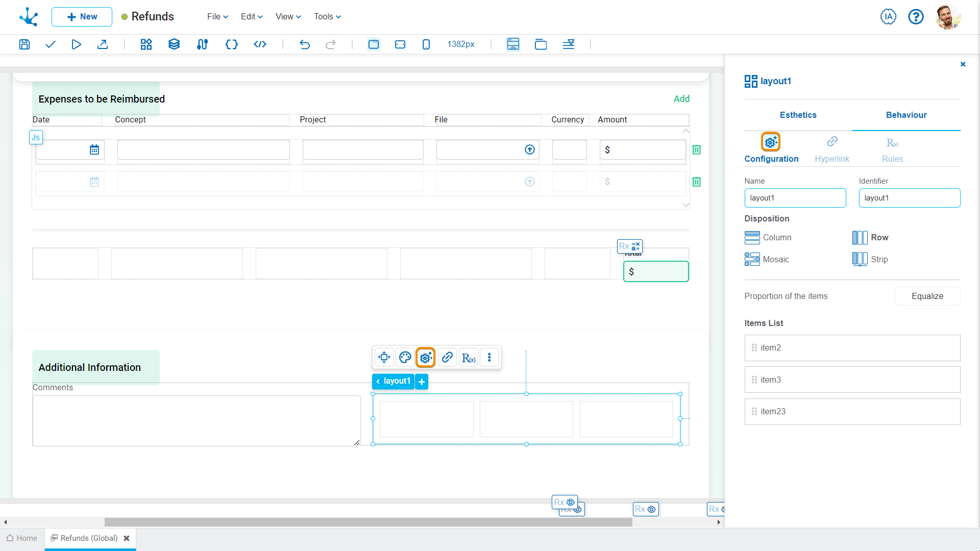Click the Rx formula icon in layout toolbar
This screenshot has width=980, height=551.
[x=469, y=357]
